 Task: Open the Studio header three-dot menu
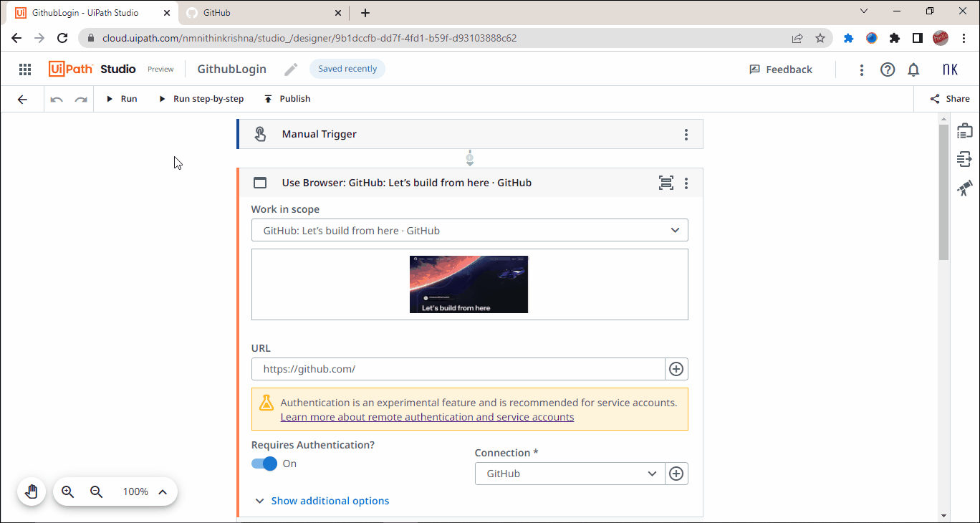click(862, 69)
